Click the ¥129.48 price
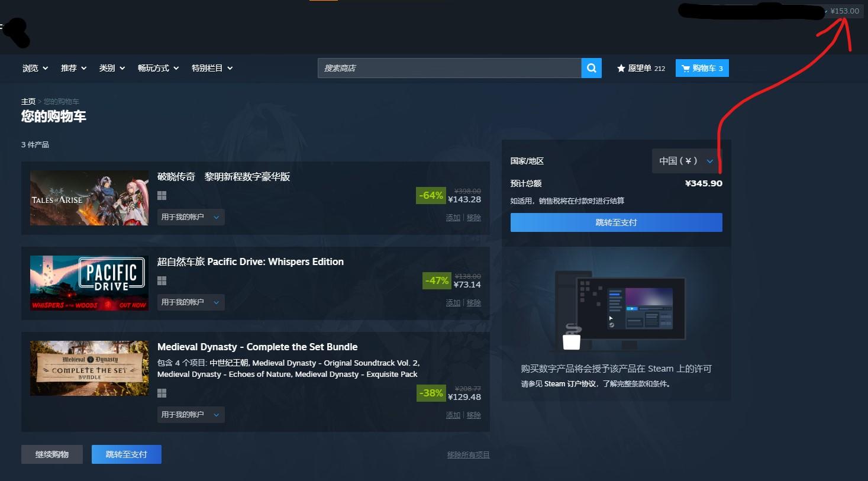This screenshot has height=481, width=868. click(464, 398)
